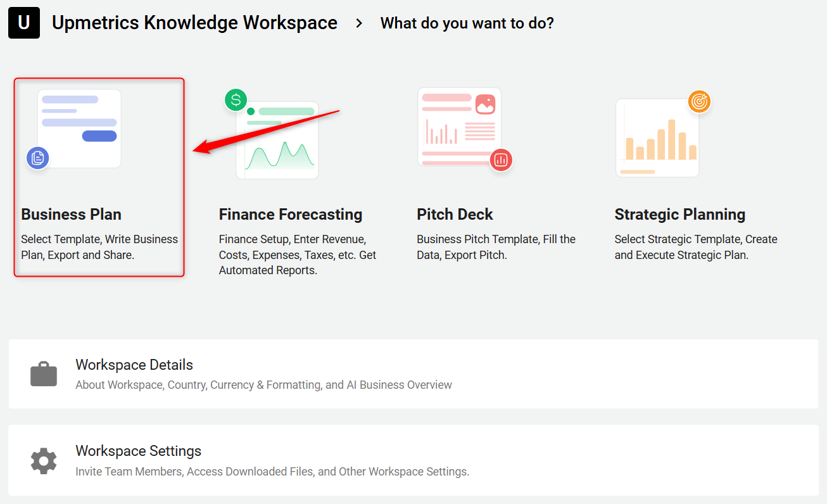This screenshot has width=827, height=504.
Task: Open the Business Plan illustration card
Action: (79, 129)
